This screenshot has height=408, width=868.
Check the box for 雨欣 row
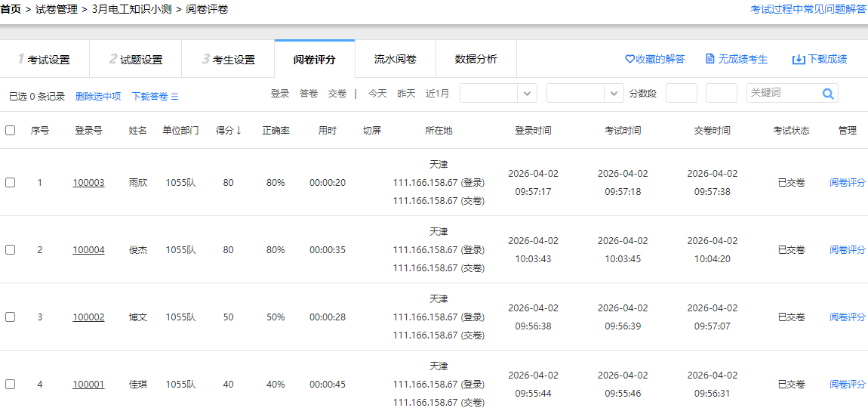pyautogui.click(x=10, y=182)
